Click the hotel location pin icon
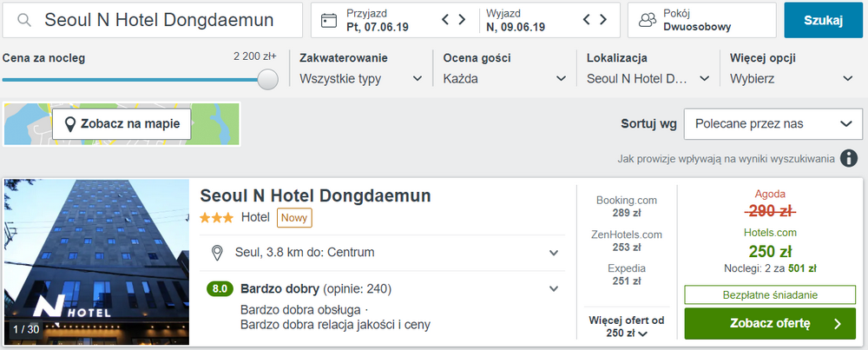The width and height of the screenshot is (868, 350). pos(218,253)
